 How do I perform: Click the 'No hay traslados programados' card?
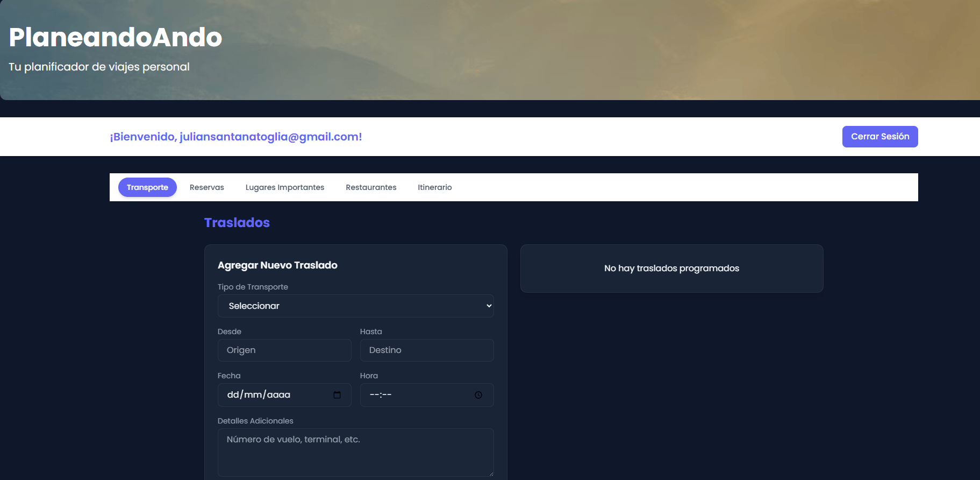671,269
